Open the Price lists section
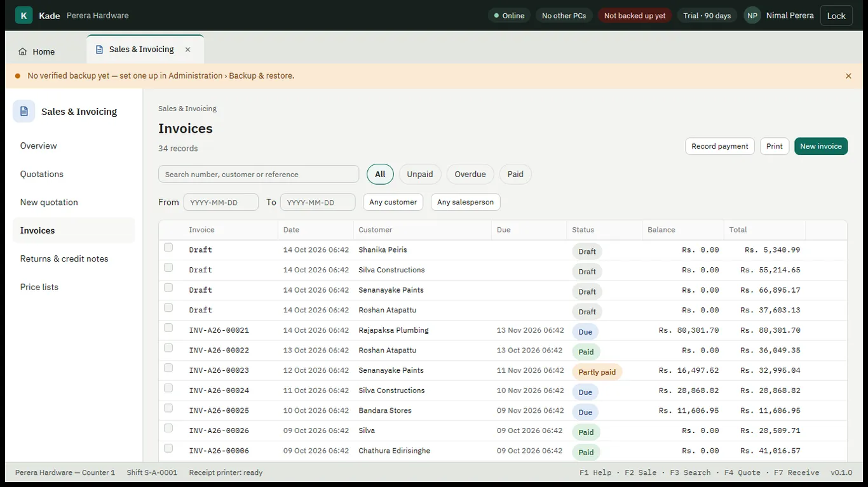868x487 pixels. click(x=74, y=287)
